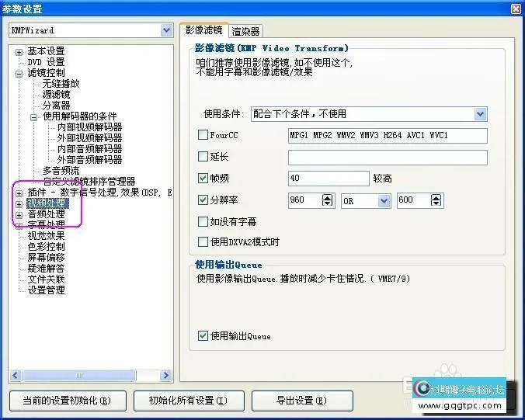525x420 pixels.
Task: Toggle the FourCC checkbox
Action: (203, 135)
